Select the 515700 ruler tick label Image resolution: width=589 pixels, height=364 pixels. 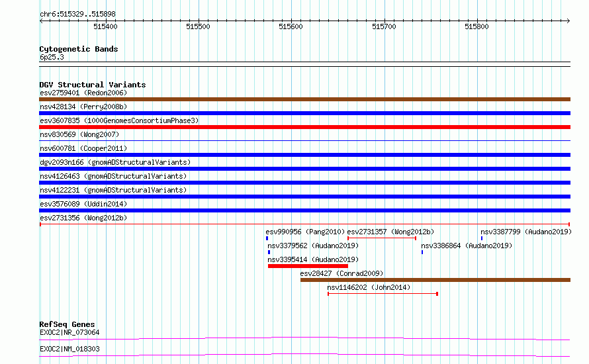click(x=384, y=26)
